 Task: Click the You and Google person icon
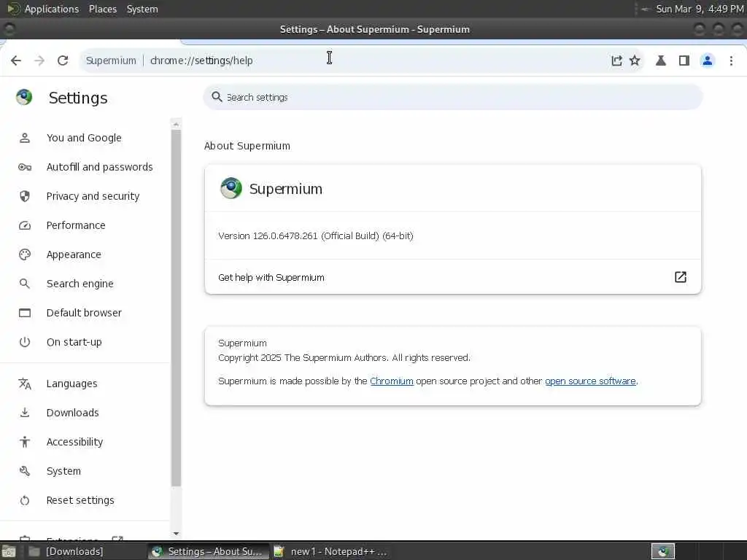pyautogui.click(x=25, y=138)
